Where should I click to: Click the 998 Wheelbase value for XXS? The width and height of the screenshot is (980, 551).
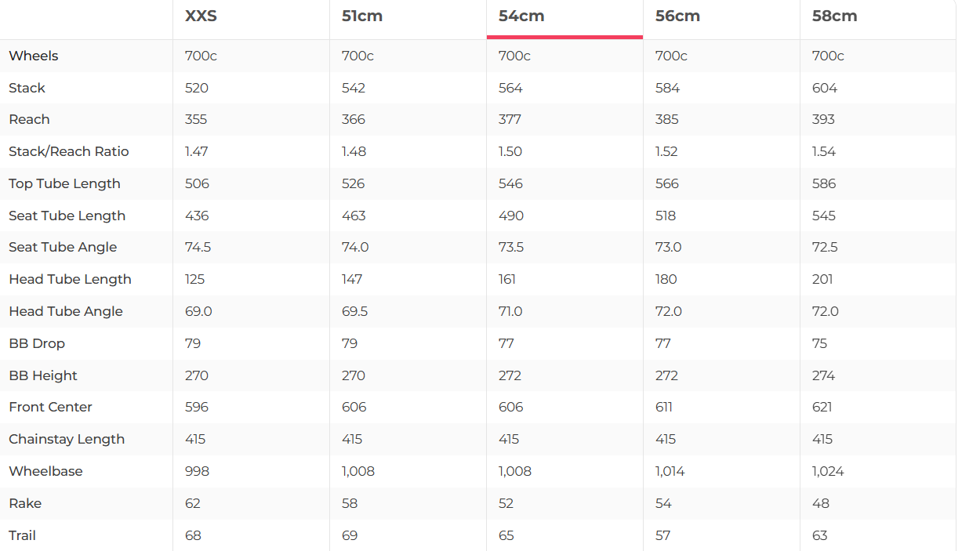click(197, 471)
